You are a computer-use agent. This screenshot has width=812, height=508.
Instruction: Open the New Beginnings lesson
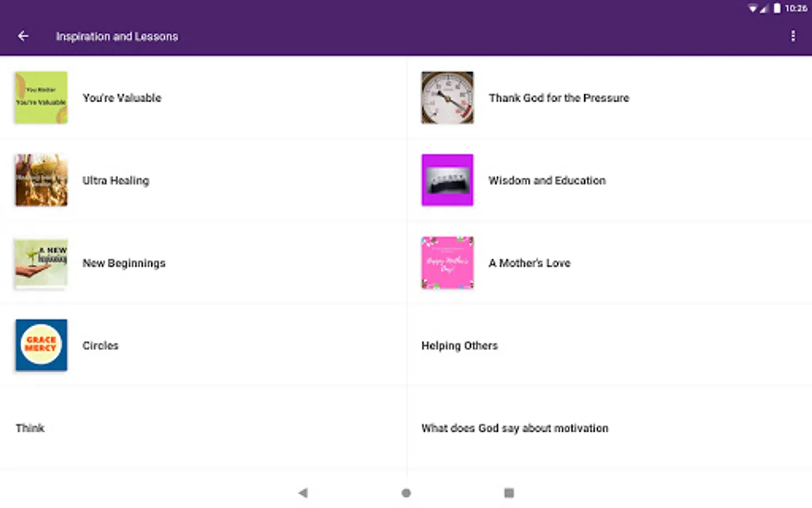(x=124, y=263)
